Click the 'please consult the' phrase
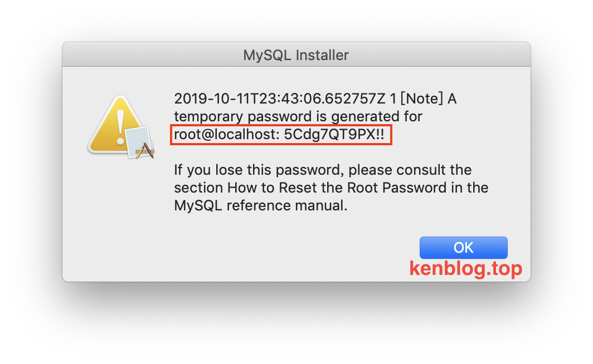Image resolution: width=593 pixels, height=364 pixels. click(410, 170)
